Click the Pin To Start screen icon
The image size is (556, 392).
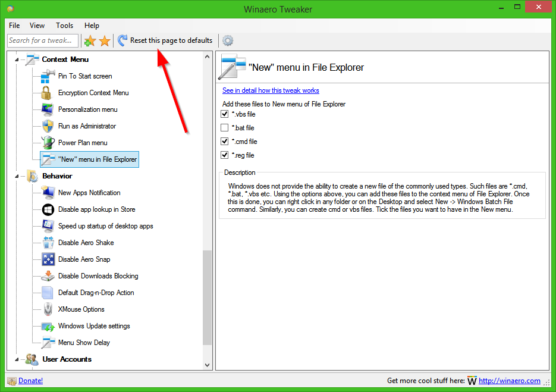click(48, 76)
